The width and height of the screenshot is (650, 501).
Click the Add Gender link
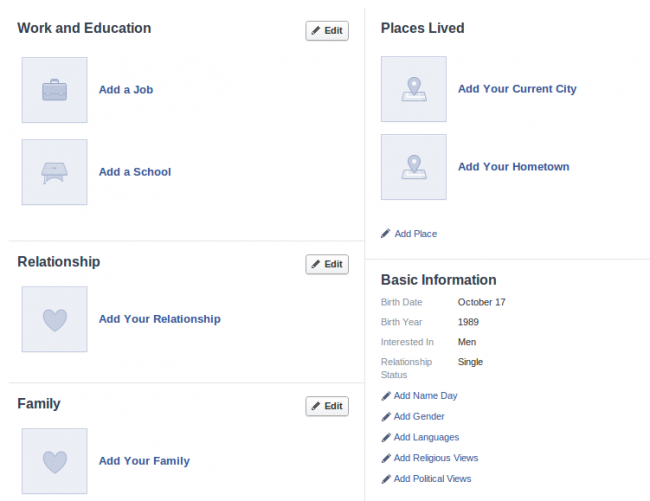point(419,416)
